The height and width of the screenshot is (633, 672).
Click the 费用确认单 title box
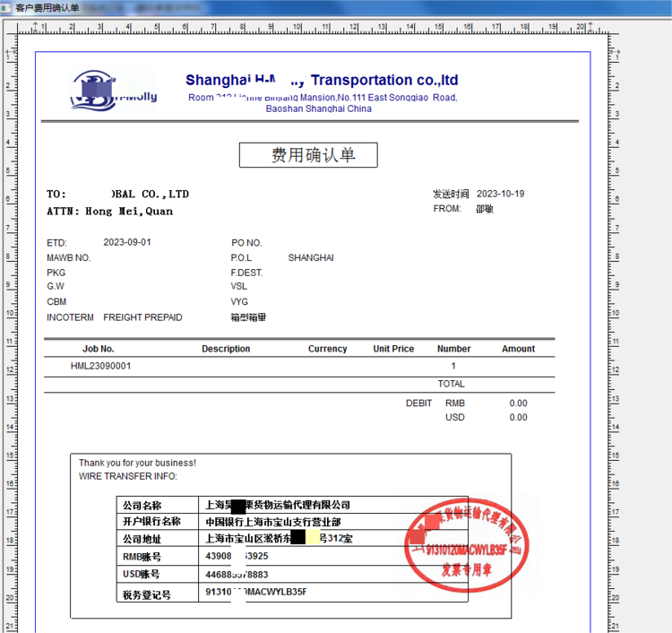[x=308, y=155]
